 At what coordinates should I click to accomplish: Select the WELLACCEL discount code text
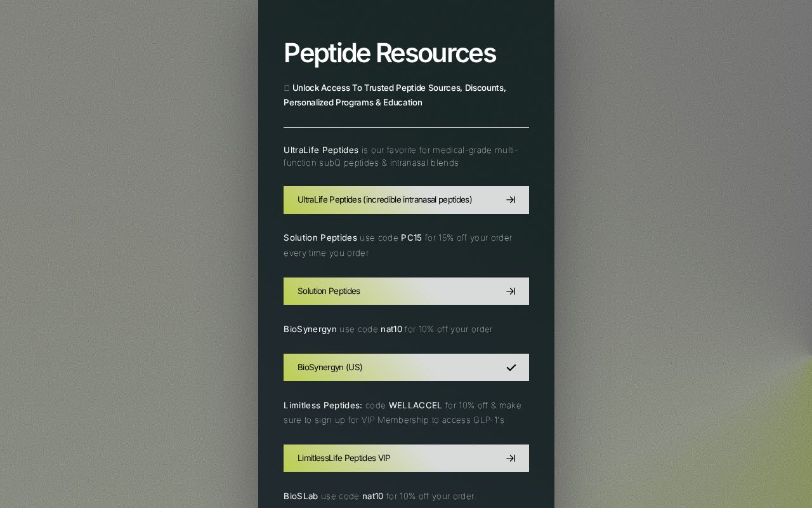tap(415, 406)
